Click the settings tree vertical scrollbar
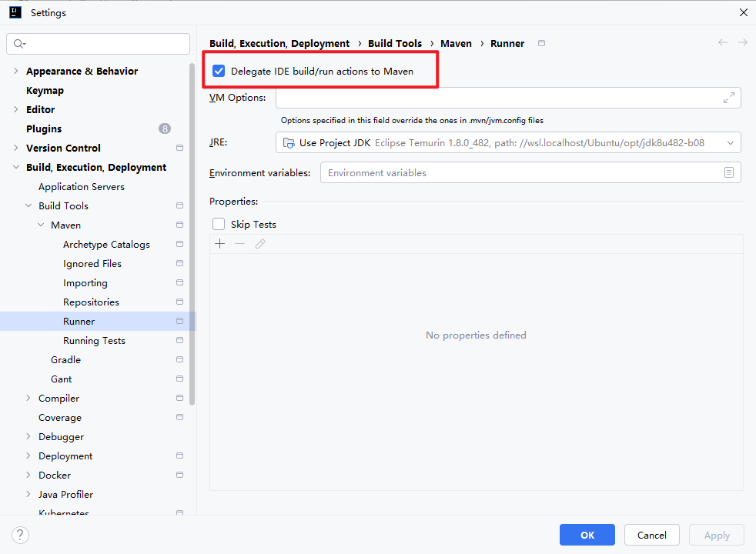 [x=192, y=231]
